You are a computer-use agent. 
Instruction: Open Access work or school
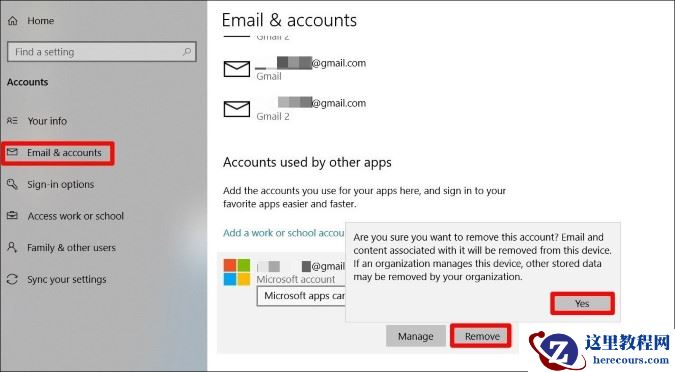tap(75, 216)
